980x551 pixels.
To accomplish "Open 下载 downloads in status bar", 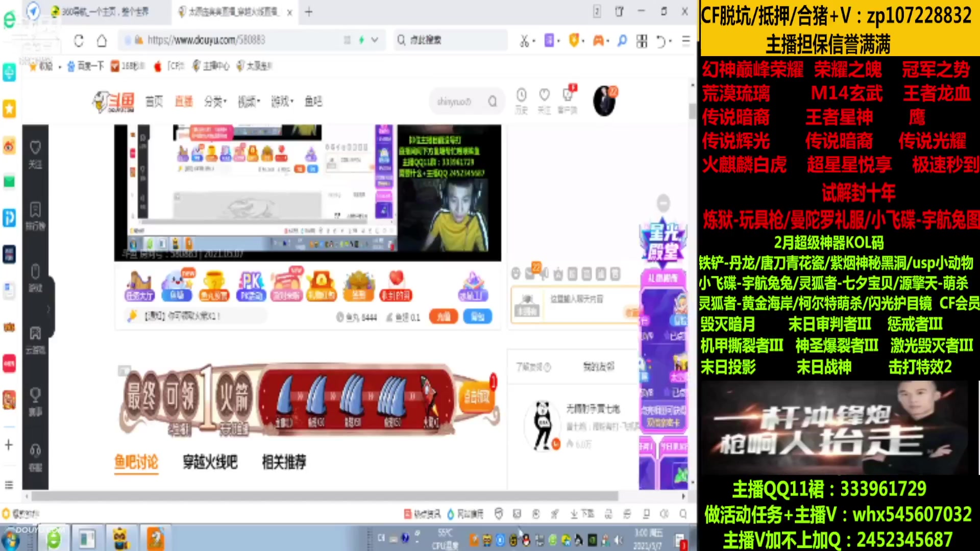I will pos(582,514).
